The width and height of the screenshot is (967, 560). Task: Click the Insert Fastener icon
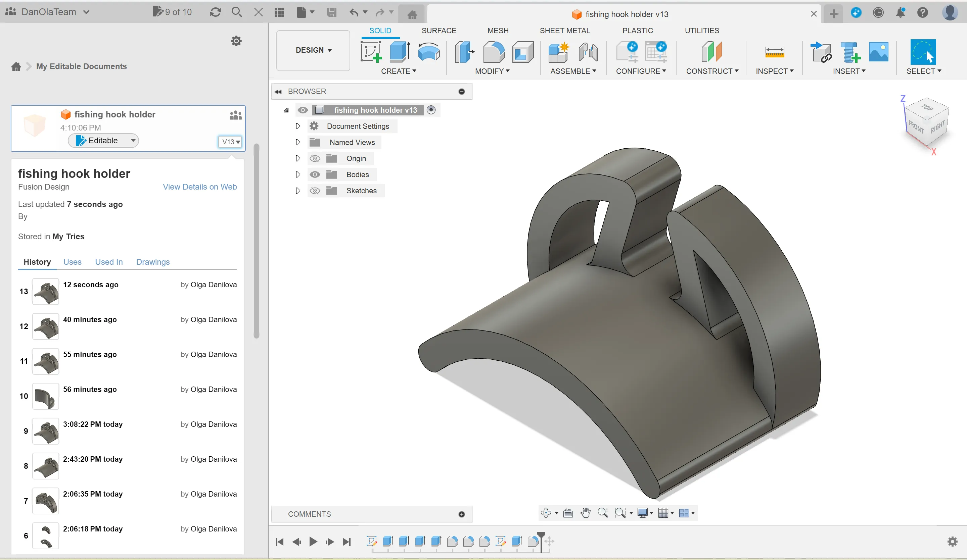click(850, 52)
